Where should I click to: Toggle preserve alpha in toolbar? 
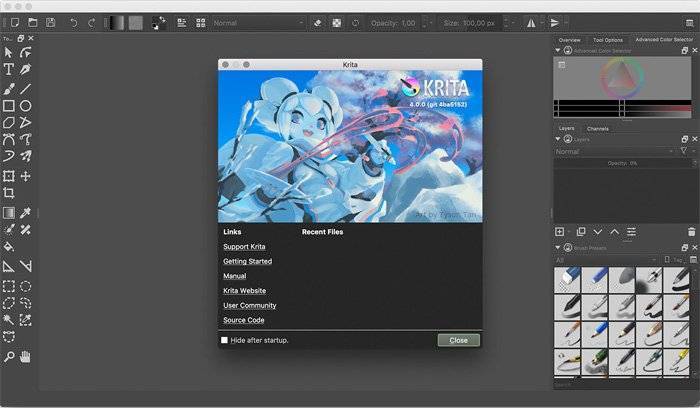click(337, 23)
